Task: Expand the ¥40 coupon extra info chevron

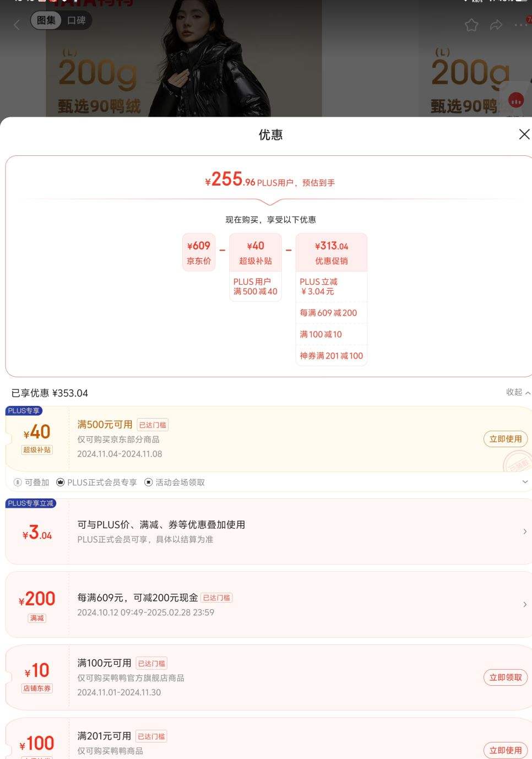Action: pyautogui.click(x=524, y=481)
